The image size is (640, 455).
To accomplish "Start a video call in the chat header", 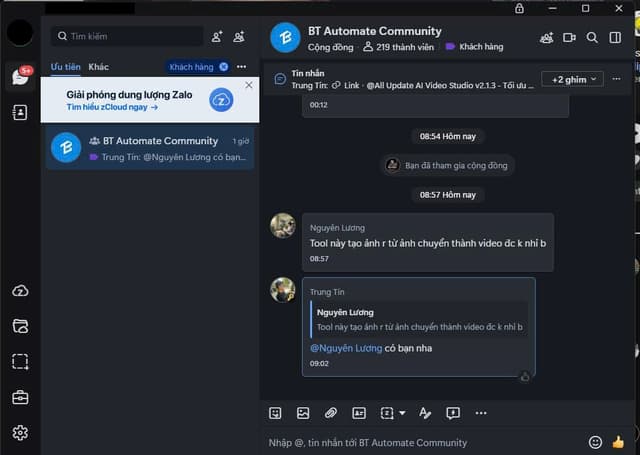I will point(569,38).
